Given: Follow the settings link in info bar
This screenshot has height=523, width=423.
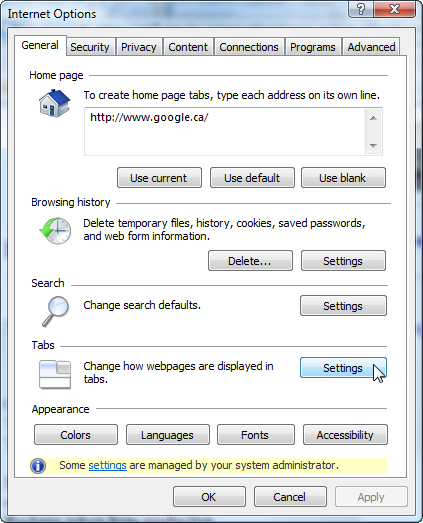Looking at the screenshot, I should [107, 465].
